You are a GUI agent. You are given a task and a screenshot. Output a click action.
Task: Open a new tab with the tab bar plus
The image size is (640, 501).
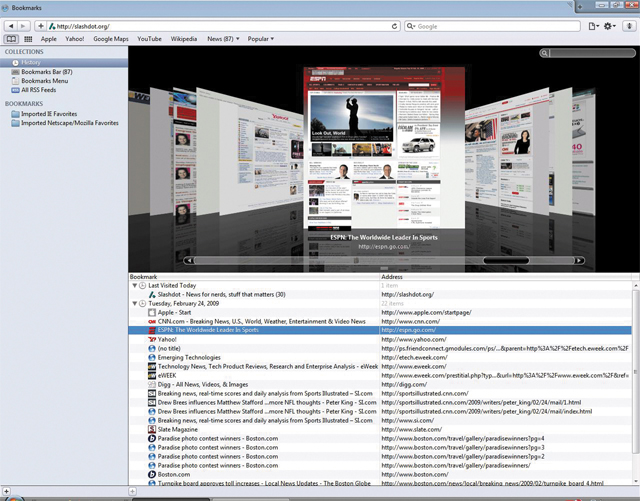point(580,7)
